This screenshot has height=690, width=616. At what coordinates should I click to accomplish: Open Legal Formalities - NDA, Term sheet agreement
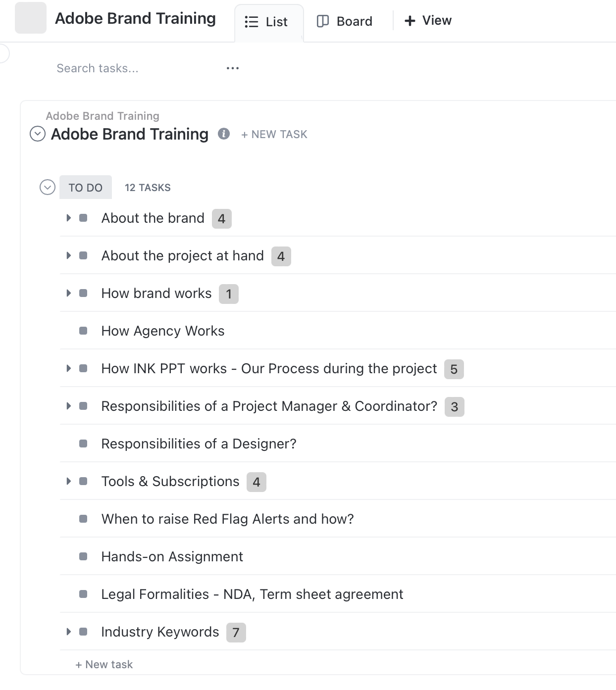253,594
